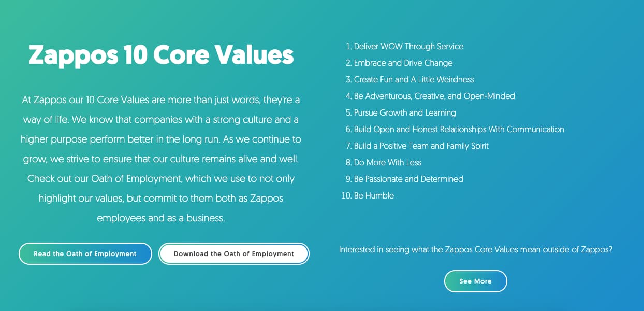Click the Be Adventurous, Creative, and Open-Minded value

pyautogui.click(x=434, y=96)
